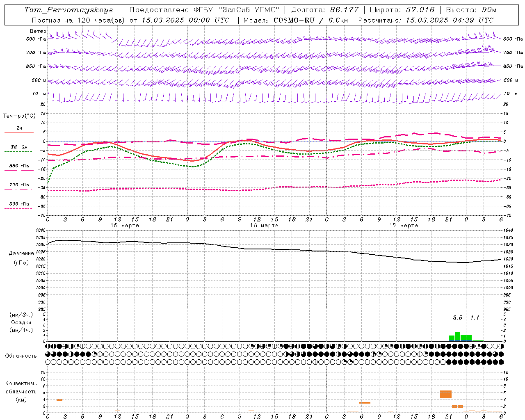Click the Td 2м legend entry

[x=19, y=147]
